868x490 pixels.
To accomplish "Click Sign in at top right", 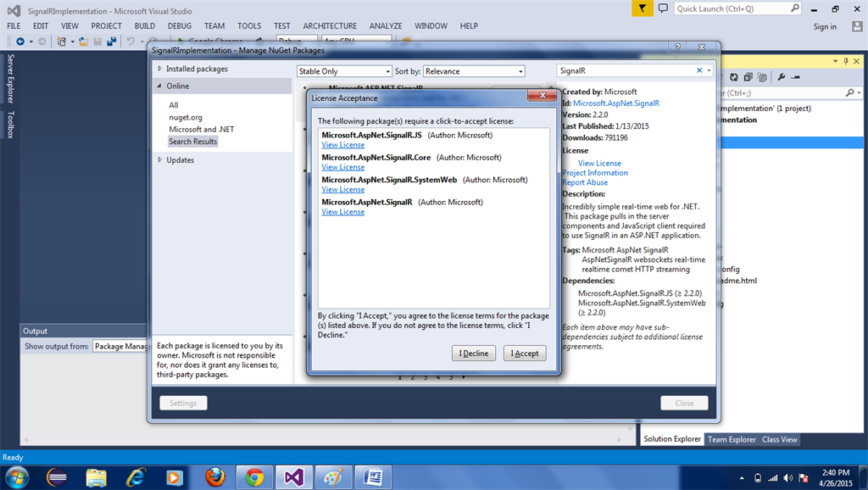I will pyautogui.click(x=825, y=26).
